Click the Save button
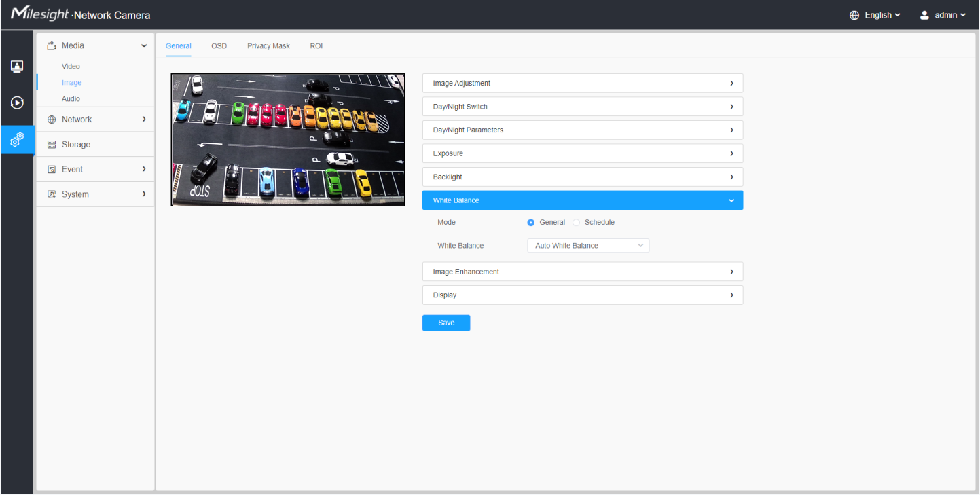The image size is (980, 495). coord(446,323)
